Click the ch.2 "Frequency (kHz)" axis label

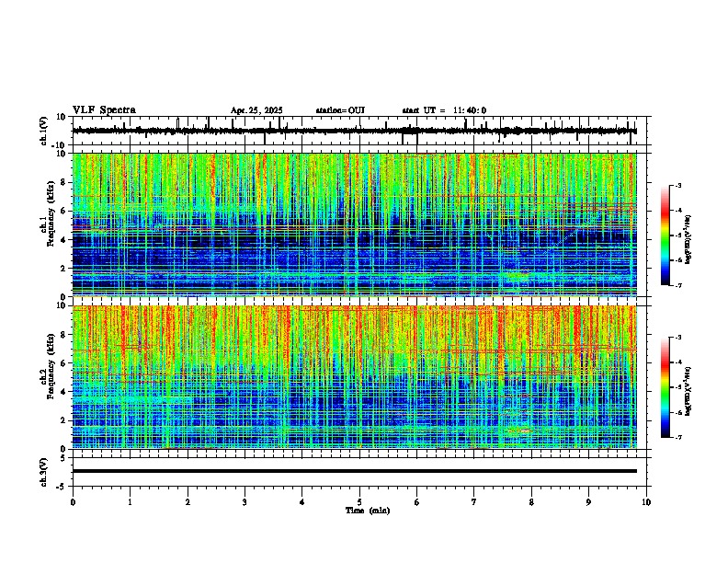[x=51, y=365]
